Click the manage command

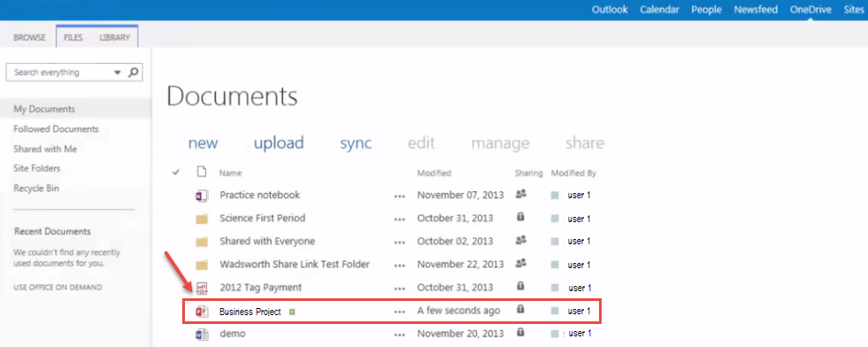[x=501, y=144]
